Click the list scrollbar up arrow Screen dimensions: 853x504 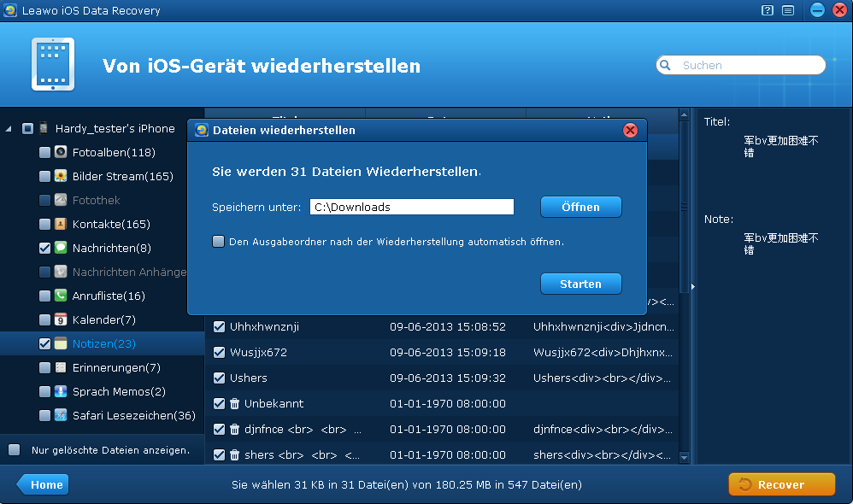click(x=685, y=114)
